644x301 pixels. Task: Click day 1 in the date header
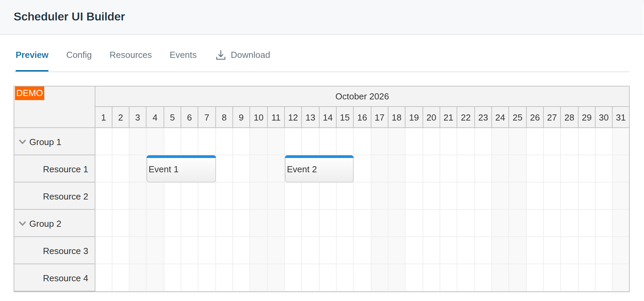coord(104,117)
